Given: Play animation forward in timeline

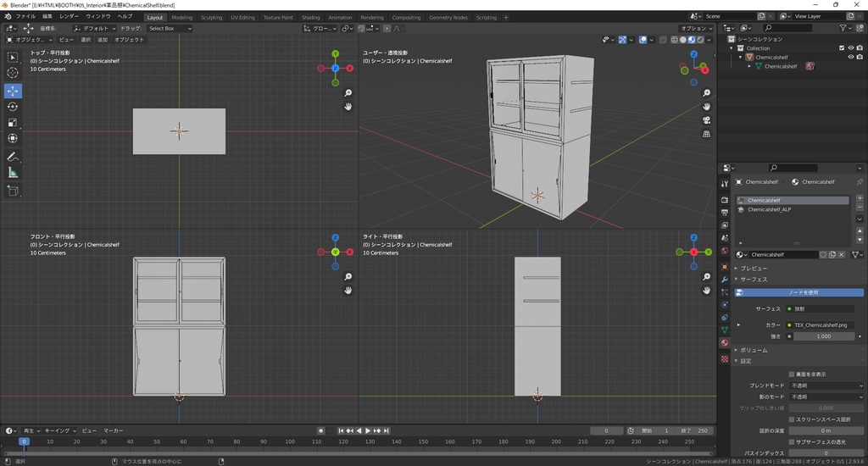Looking at the screenshot, I should tap(368, 430).
